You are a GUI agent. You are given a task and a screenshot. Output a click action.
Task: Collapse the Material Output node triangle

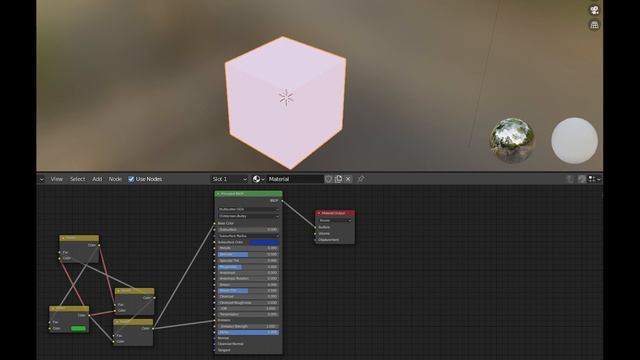(x=319, y=213)
